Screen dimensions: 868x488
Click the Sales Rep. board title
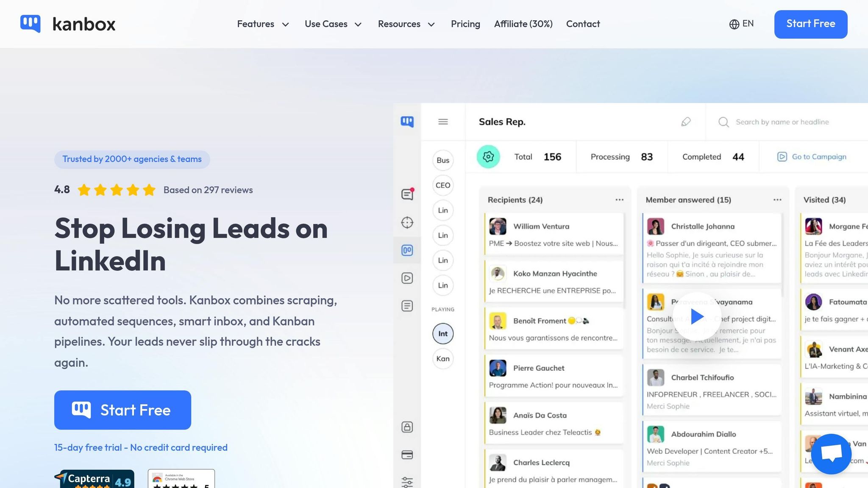(x=502, y=122)
